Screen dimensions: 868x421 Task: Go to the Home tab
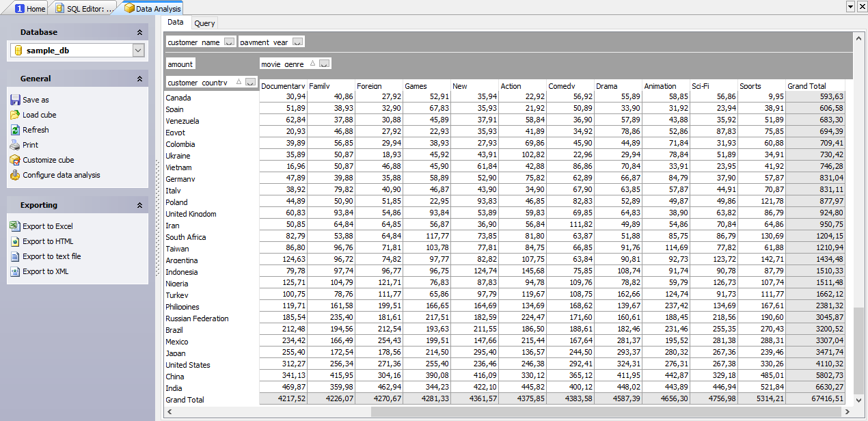(30, 8)
